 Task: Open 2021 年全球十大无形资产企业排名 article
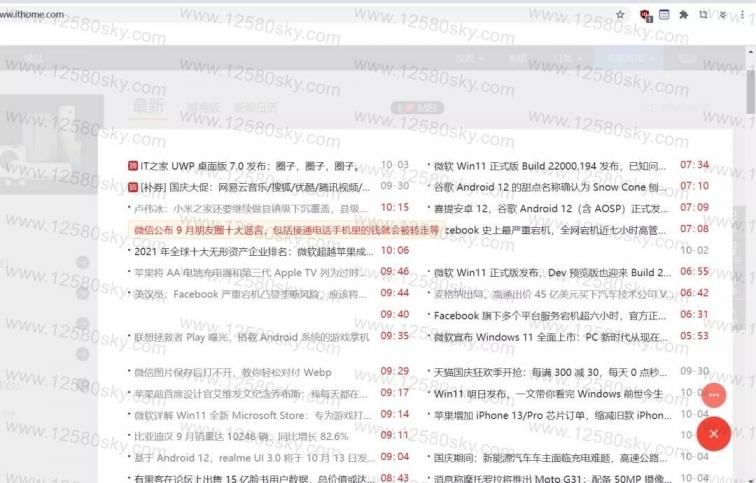click(254, 252)
